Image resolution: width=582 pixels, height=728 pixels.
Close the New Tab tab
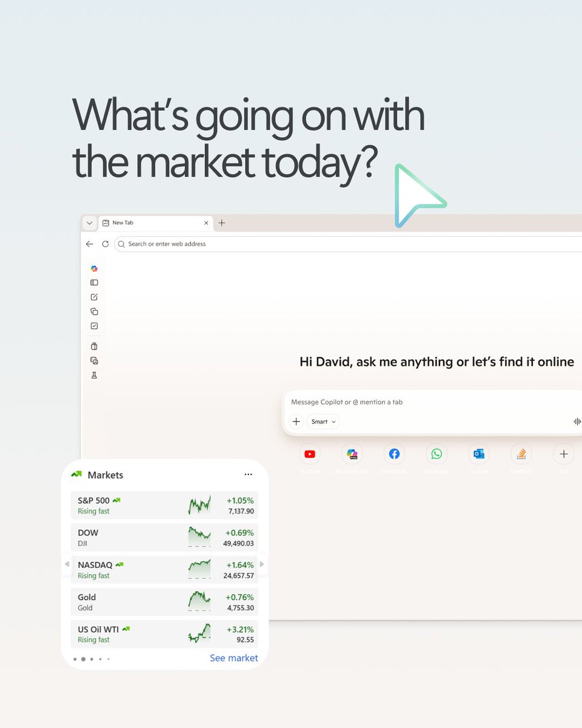point(206,223)
